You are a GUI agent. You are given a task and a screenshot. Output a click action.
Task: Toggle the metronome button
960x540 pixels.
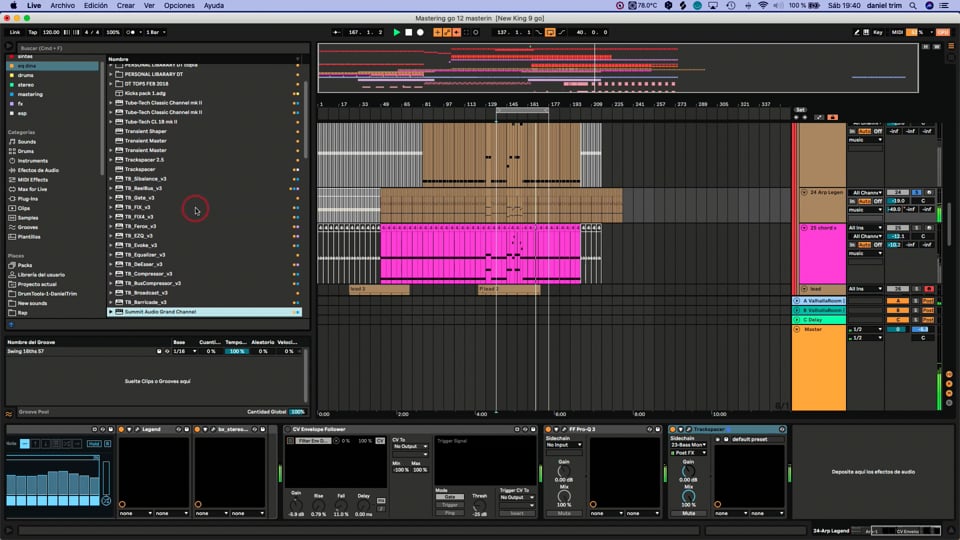131,32
